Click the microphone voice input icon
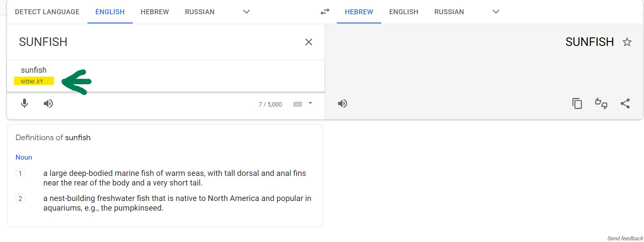Viewport: 644px width, 242px height. [x=25, y=103]
